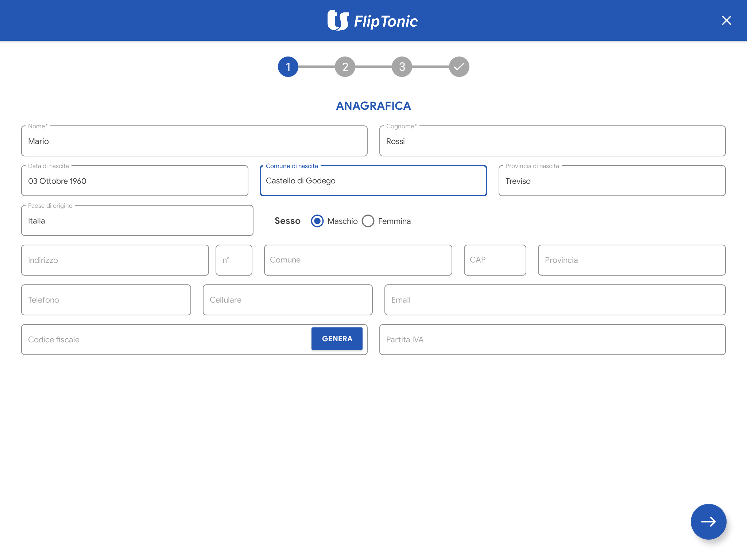The height and width of the screenshot is (560, 747).
Task: Click into the Email field
Action: click(x=554, y=300)
